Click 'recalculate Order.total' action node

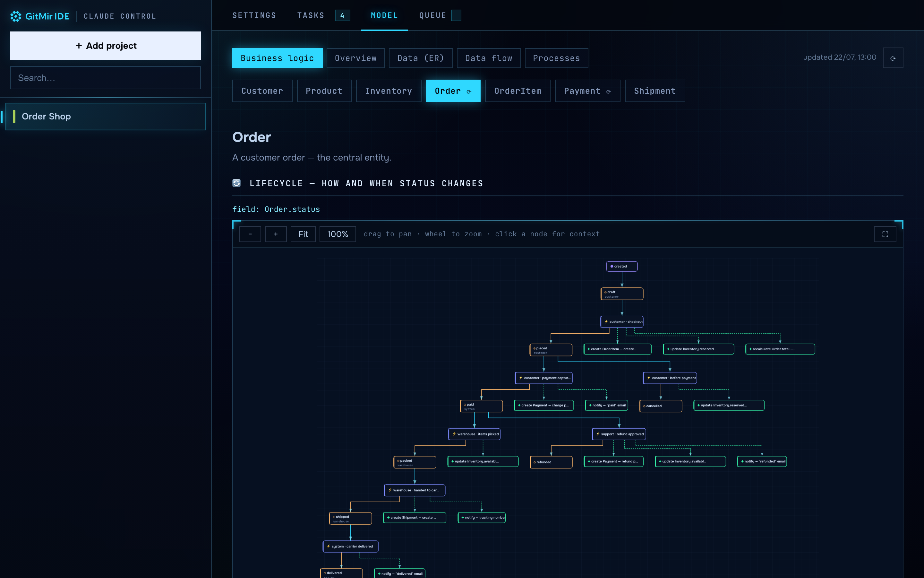tap(780, 349)
